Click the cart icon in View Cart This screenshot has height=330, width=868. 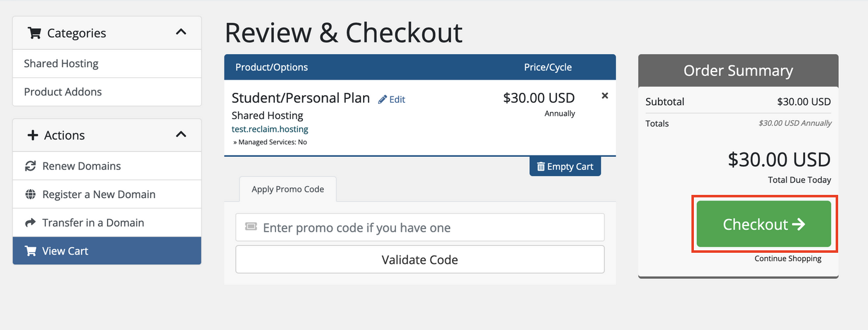[x=30, y=251]
